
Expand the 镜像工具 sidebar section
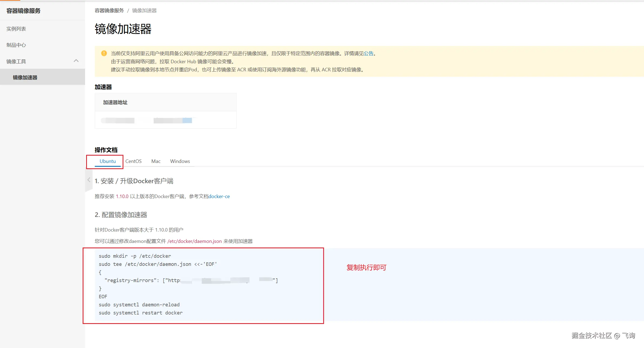16,61
